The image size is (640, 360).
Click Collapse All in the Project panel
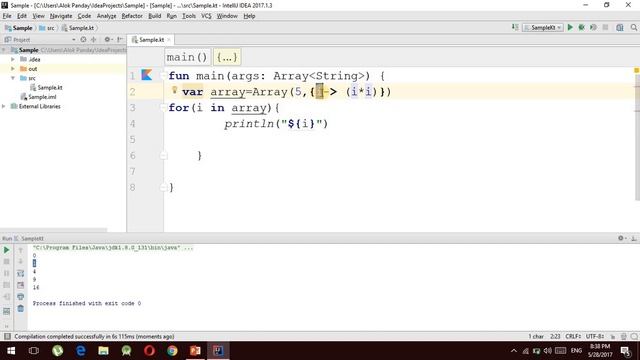[93, 40]
